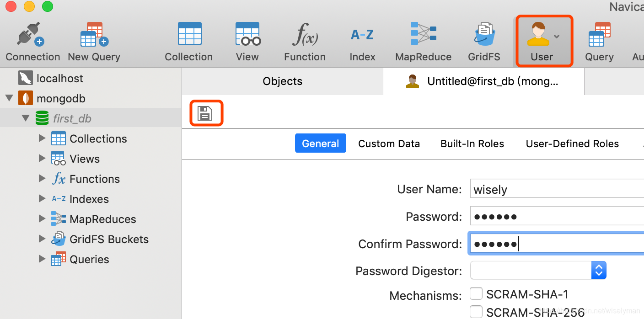This screenshot has height=319, width=644.
Task: Open MapReduce from the toolbar
Action: point(424,42)
